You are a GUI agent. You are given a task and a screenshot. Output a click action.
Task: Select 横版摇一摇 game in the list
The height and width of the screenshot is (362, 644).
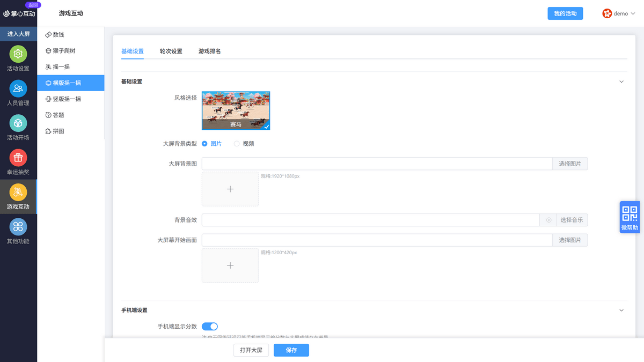(71, 83)
